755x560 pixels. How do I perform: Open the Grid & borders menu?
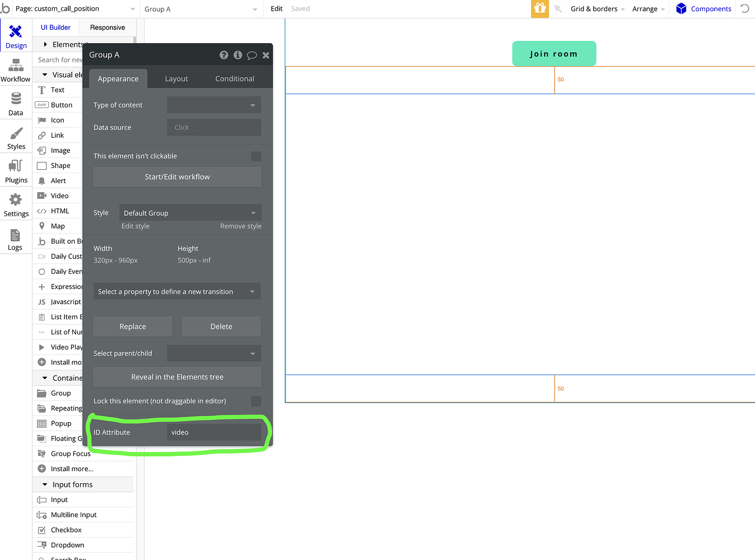click(x=598, y=8)
